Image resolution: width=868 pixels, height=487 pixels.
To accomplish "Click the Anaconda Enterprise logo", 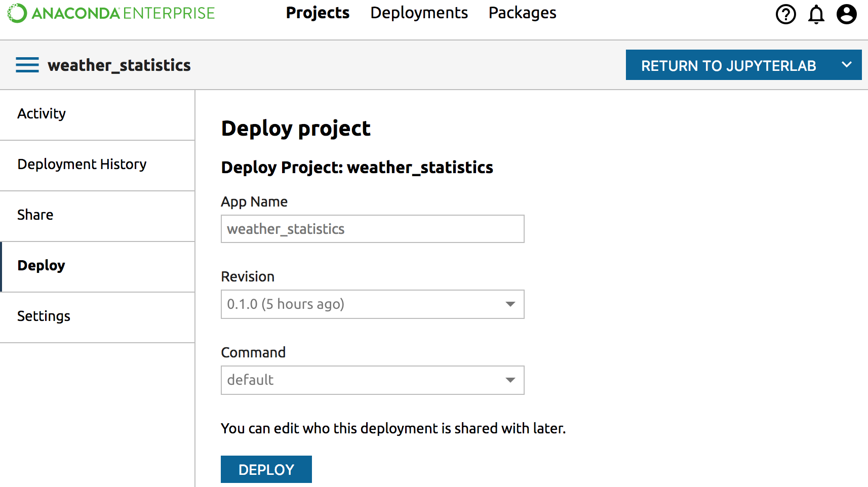I will 111,13.
